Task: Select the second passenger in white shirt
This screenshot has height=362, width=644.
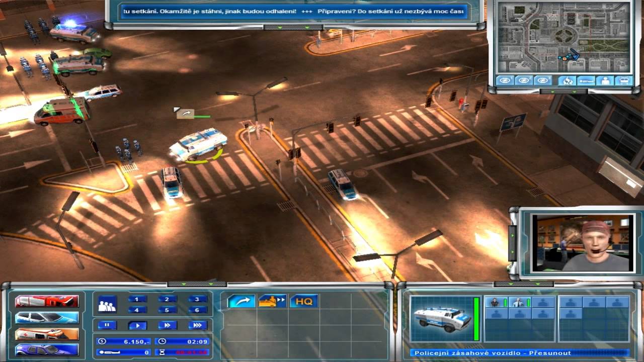Action: [519, 302]
